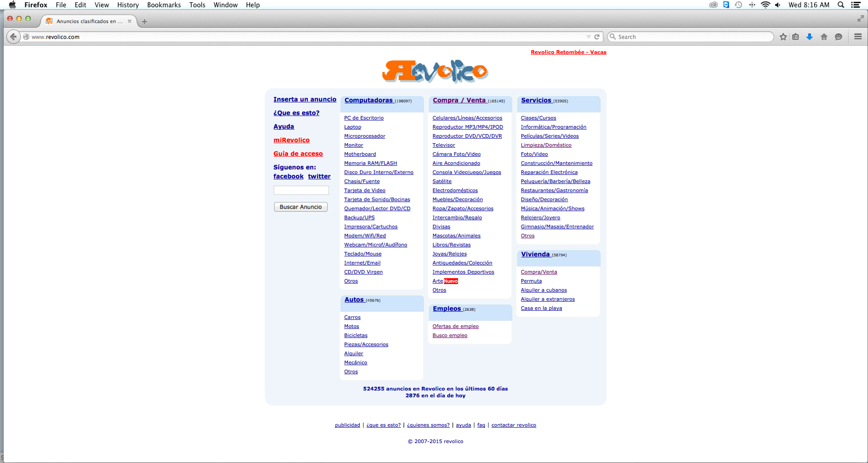Click the Wi-Fi icon in menu bar
The image size is (868, 463).
click(765, 5)
